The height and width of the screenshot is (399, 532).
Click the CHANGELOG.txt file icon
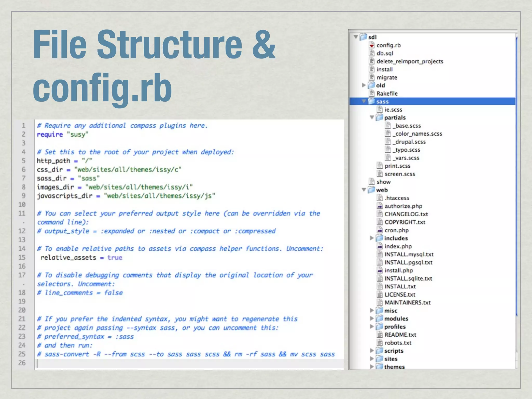(380, 214)
